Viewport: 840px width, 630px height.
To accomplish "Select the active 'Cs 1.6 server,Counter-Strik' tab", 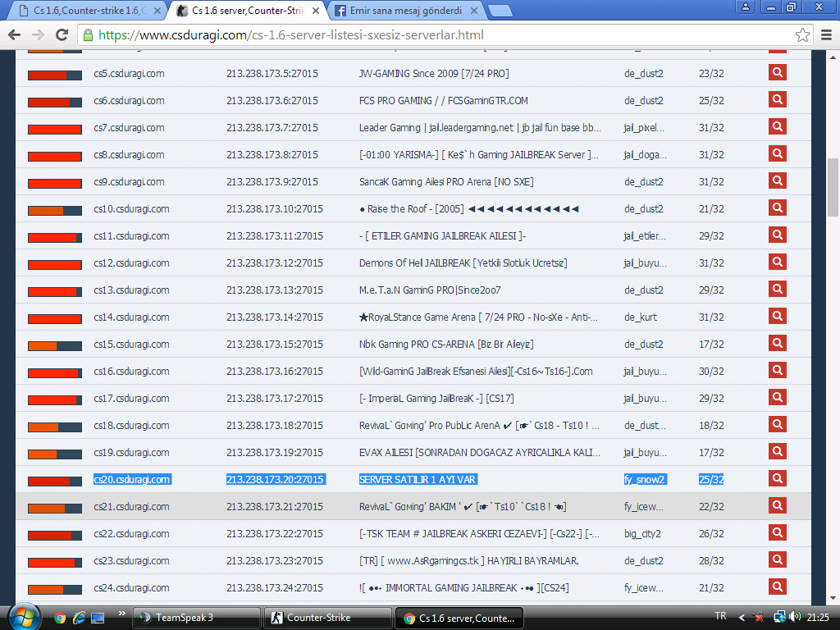I will pyautogui.click(x=248, y=10).
